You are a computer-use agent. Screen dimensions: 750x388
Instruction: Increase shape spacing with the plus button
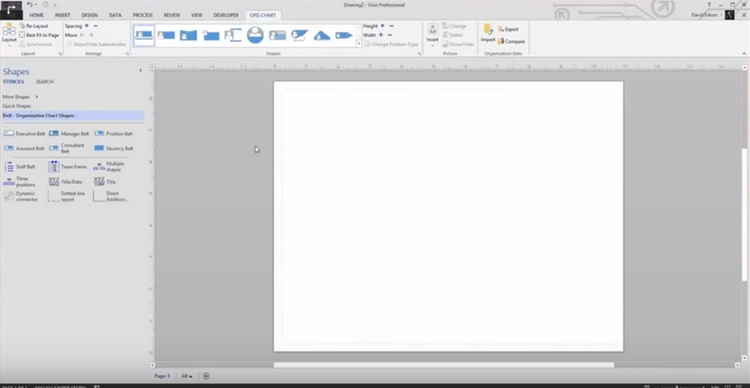[87, 26]
